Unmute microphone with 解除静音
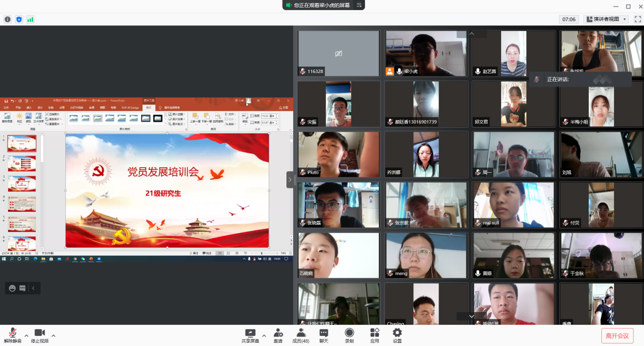 (13, 335)
